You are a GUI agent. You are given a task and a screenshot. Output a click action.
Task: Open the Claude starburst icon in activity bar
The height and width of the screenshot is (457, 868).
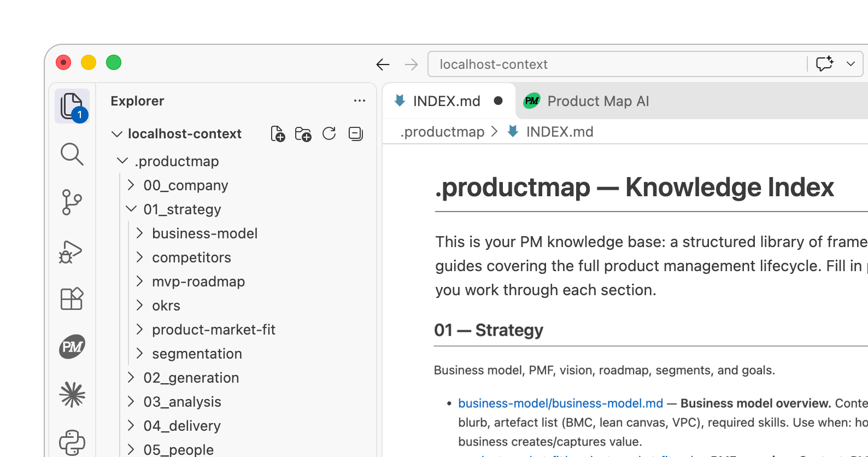(72, 395)
